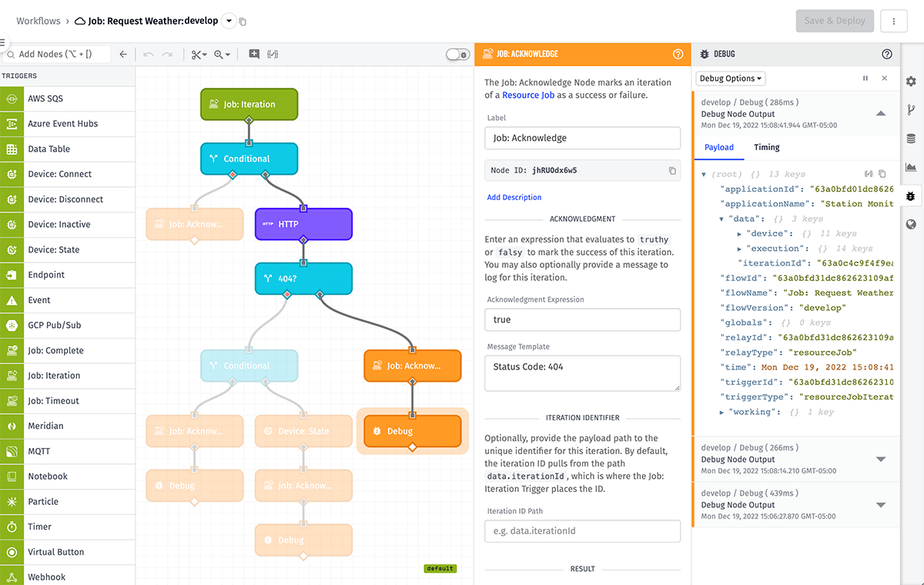Screen dimensions: 924x585
Task: Collapse the node palette with back arrow
Action: coord(123,55)
